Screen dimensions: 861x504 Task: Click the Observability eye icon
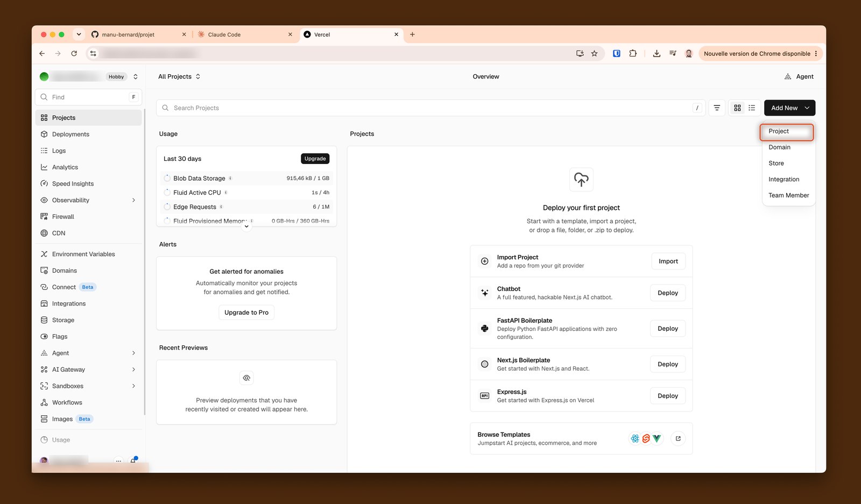(x=44, y=200)
